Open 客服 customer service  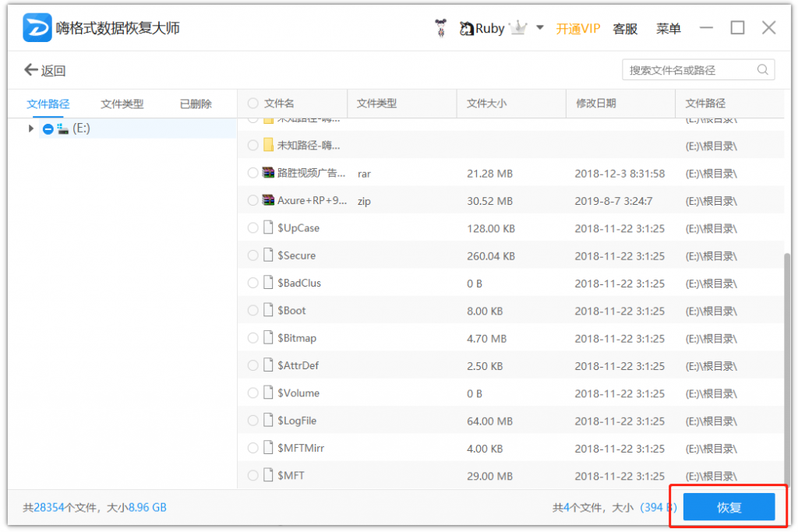(x=625, y=29)
